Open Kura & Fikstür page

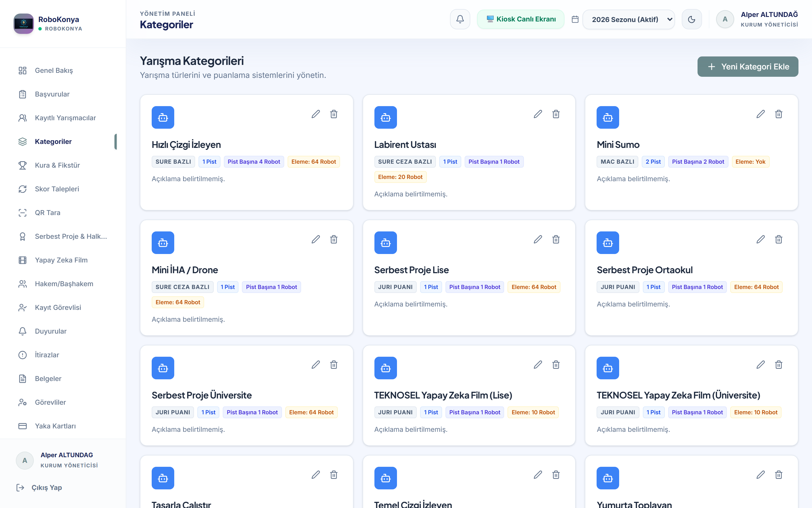[x=63, y=165]
